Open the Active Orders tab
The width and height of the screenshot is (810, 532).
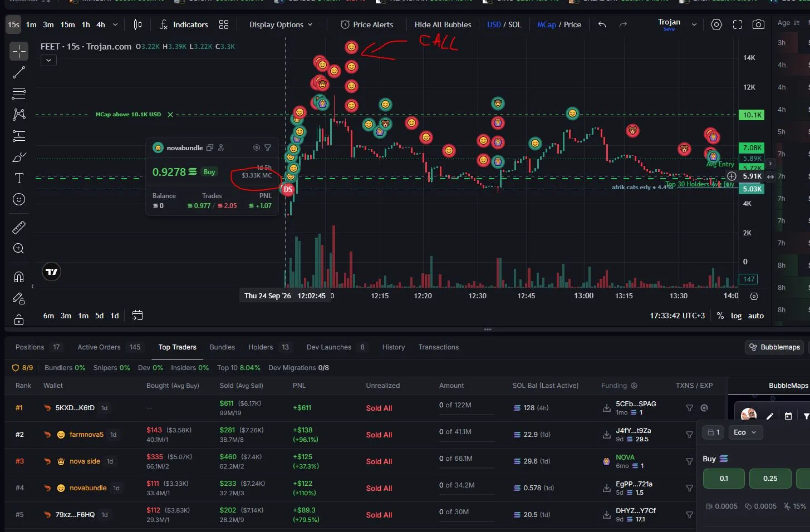coord(110,347)
